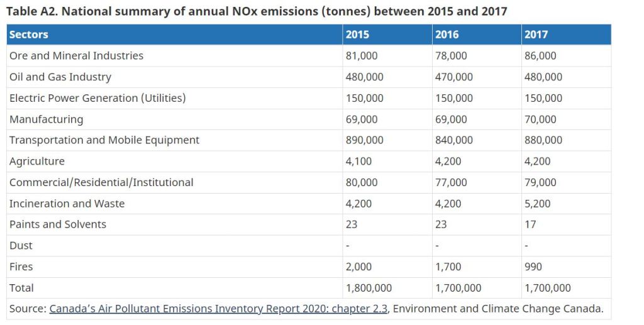Click the Dust sector row label

(x=21, y=246)
